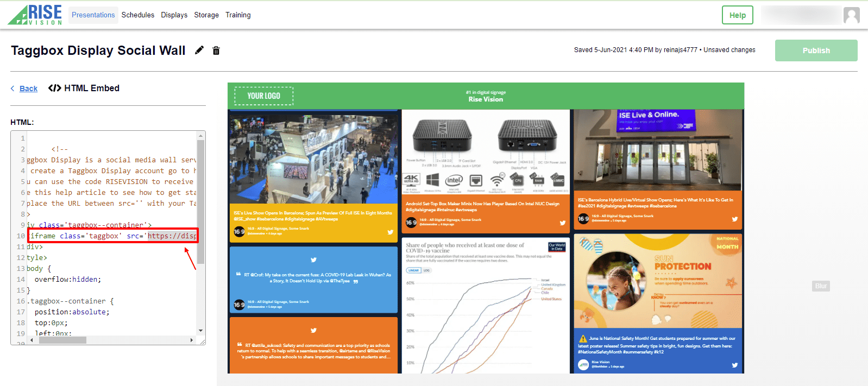Open the Presentations tab

(93, 15)
